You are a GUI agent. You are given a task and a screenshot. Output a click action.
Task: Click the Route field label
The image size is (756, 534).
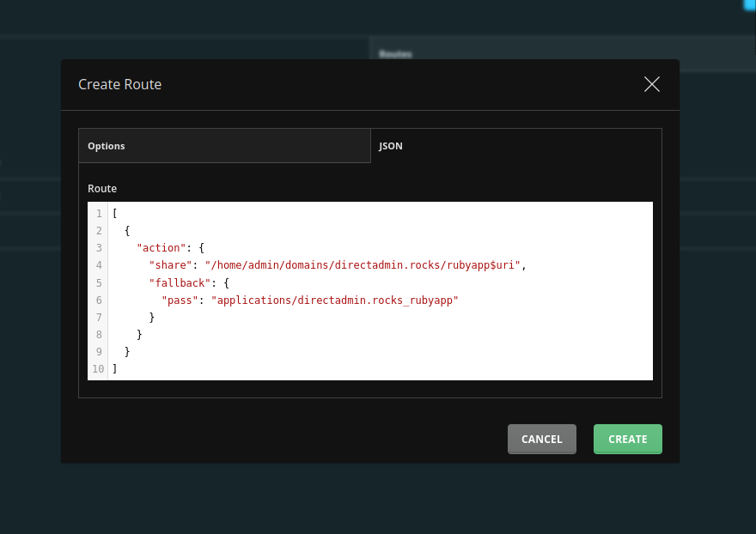pyautogui.click(x=102, y=188)
